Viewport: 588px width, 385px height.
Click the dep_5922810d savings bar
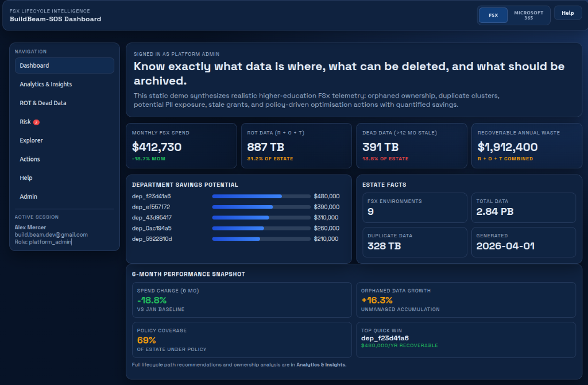(261, 239)
